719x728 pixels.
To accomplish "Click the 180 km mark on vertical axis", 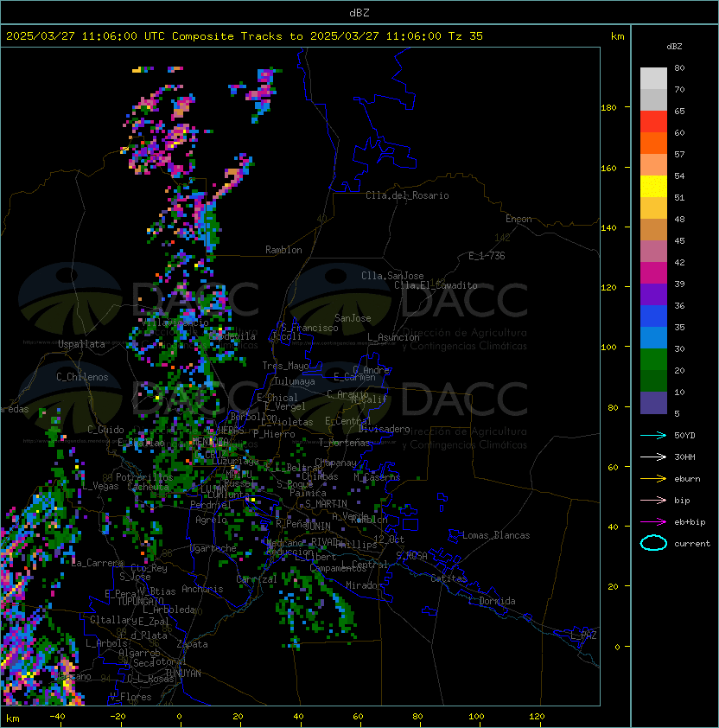I will point(608,107).
